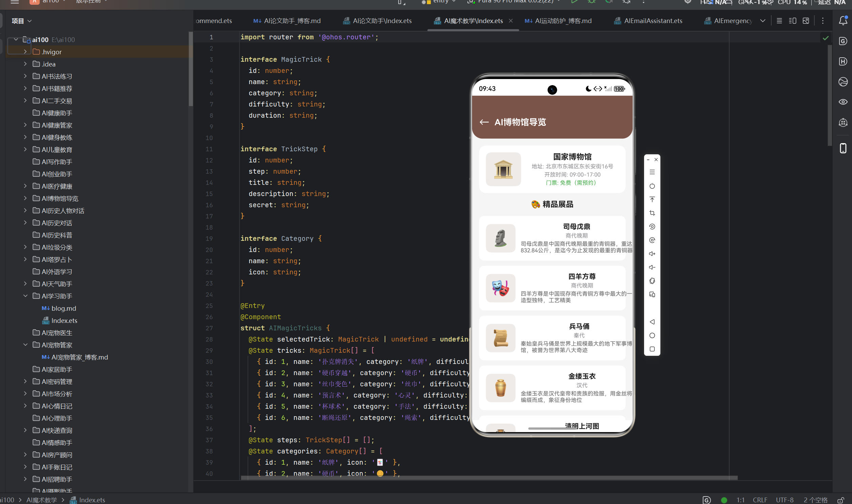
Task: Open the 国家博物馆 info card in emulator
Action: (x=552, y=169)
